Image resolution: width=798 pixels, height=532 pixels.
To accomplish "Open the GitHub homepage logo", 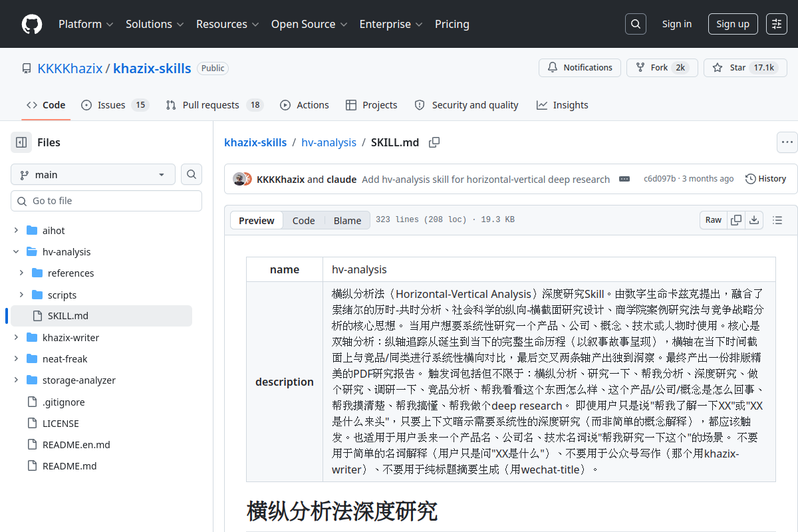I will 32,24.
